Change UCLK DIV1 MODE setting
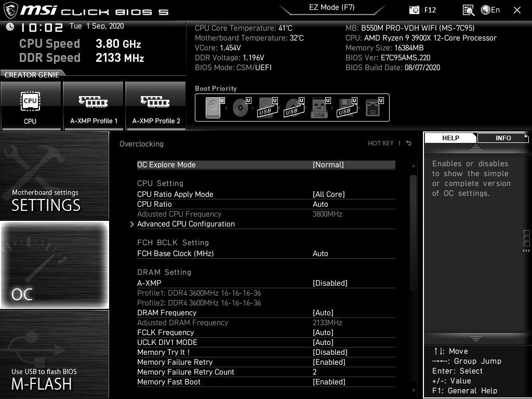Image resolution: width=532 pixels, height=399 pixels. coord(266,342)
